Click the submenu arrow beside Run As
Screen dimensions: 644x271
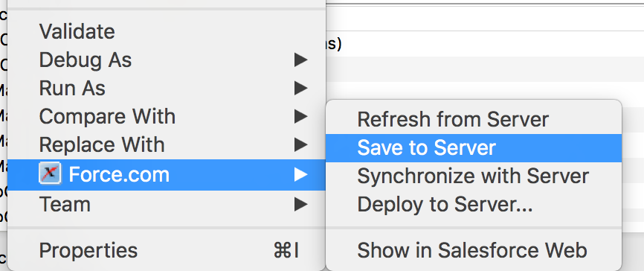301,88
